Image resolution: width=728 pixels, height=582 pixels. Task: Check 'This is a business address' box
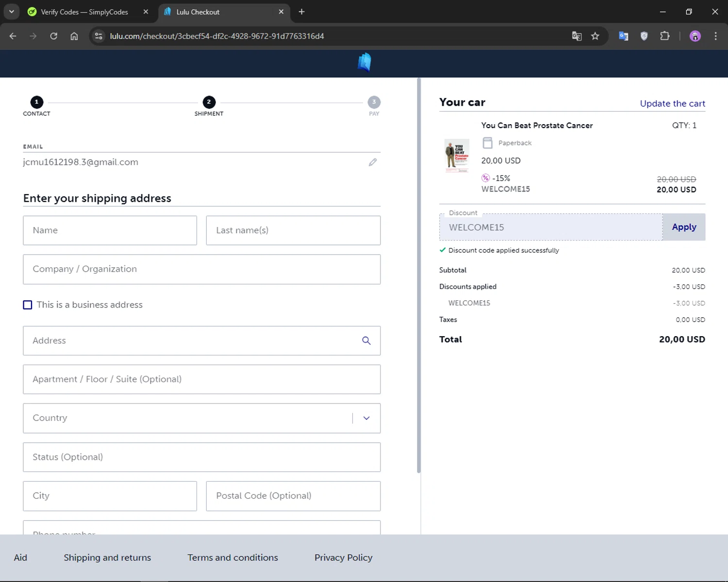[28, 305]
